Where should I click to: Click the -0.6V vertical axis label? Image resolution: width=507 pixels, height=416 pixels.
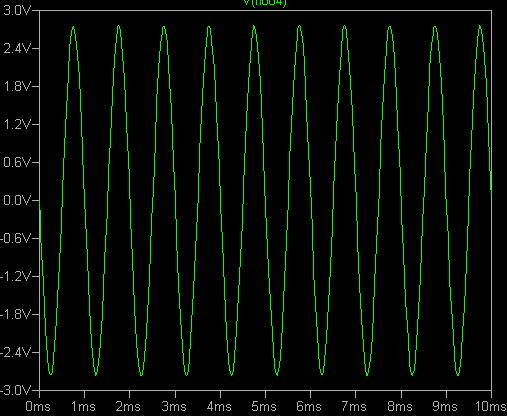[15, 238]
